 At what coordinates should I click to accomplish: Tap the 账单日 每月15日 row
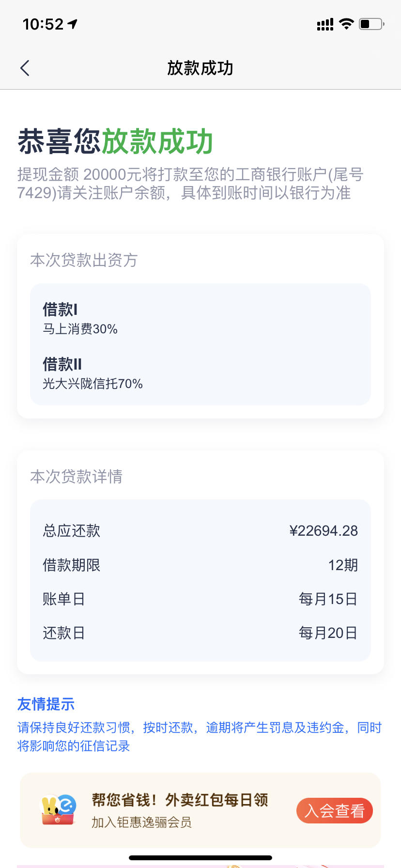point(200,599)
